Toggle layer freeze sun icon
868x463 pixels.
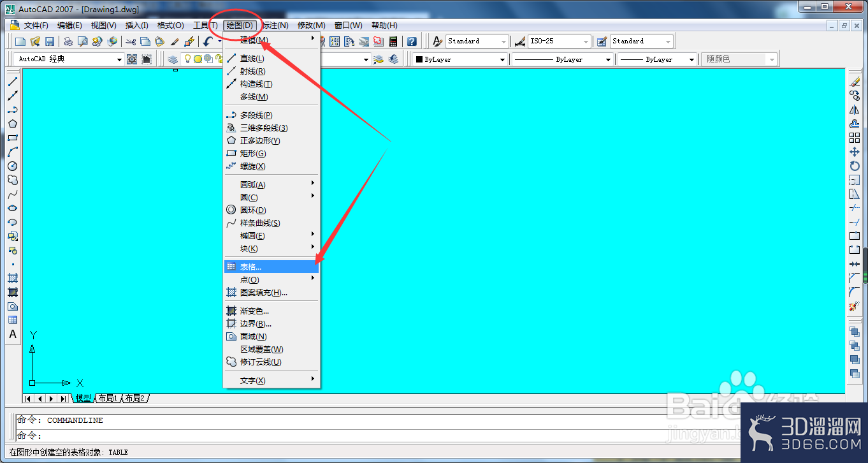click(198, 59)
